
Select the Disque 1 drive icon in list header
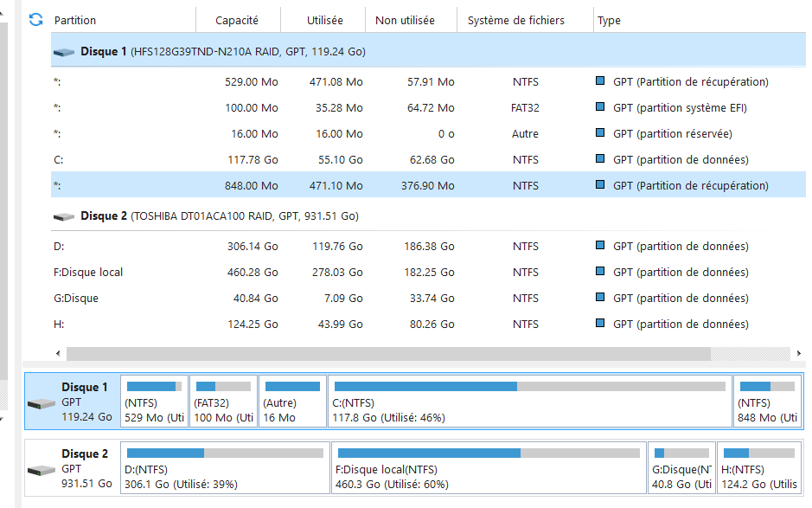[x=64, y=52]
